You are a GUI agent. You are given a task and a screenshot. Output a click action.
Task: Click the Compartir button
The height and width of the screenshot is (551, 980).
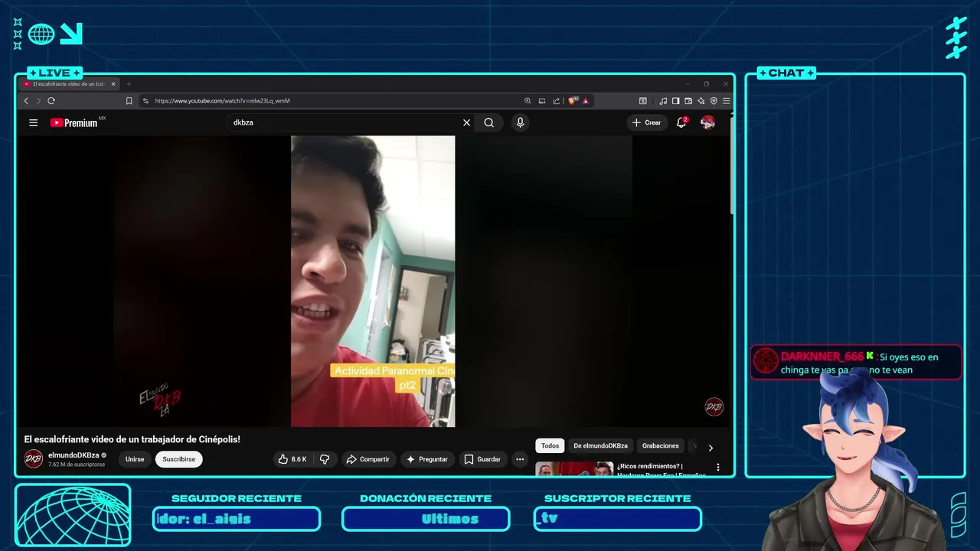[367, 459]
